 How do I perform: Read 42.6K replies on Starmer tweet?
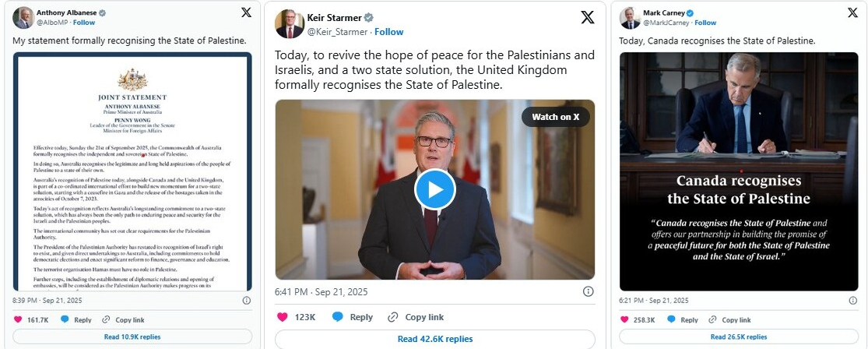pos(435,339)
